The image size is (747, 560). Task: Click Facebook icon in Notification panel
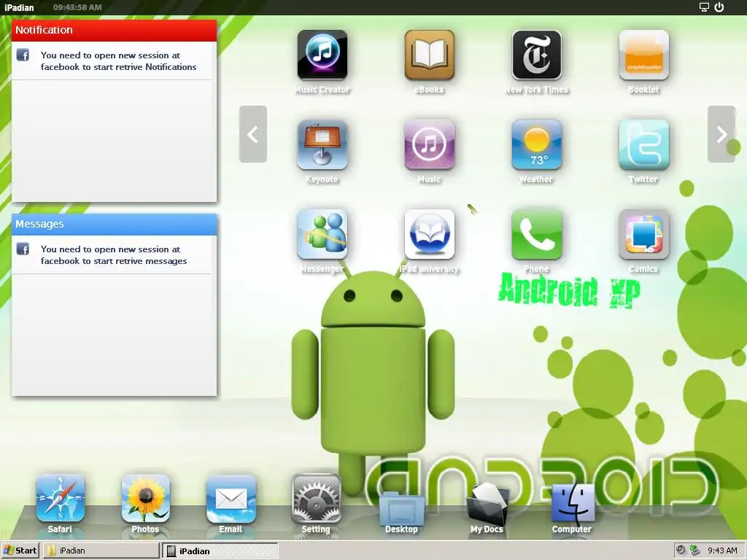click(23, 55)
